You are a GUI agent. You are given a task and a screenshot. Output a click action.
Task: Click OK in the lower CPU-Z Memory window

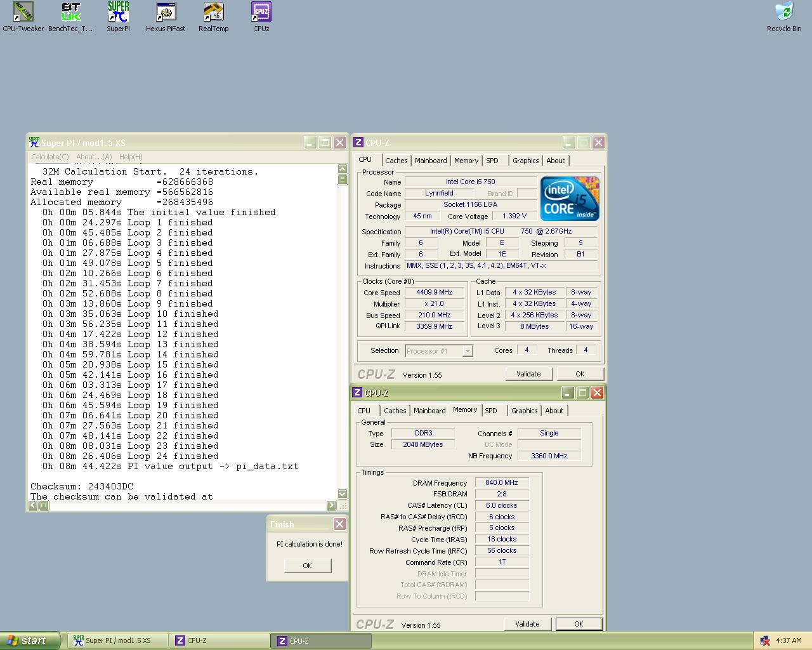click(x=579, y=624)
